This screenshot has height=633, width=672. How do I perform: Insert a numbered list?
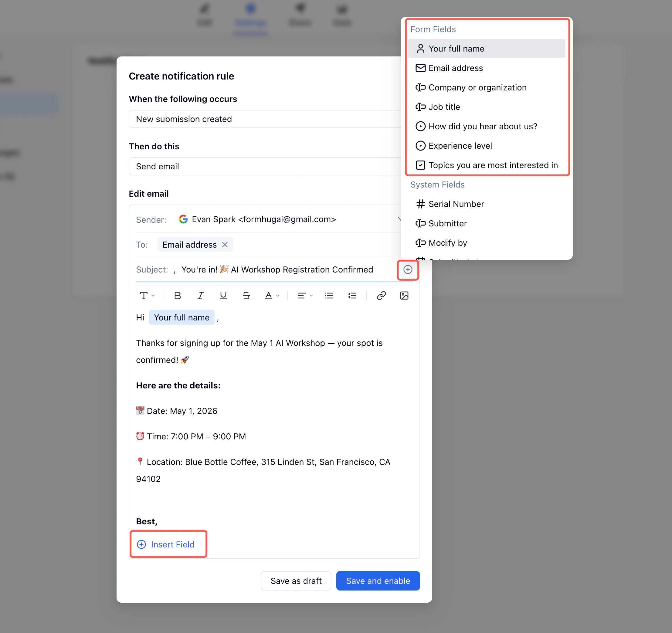[352, 295]
